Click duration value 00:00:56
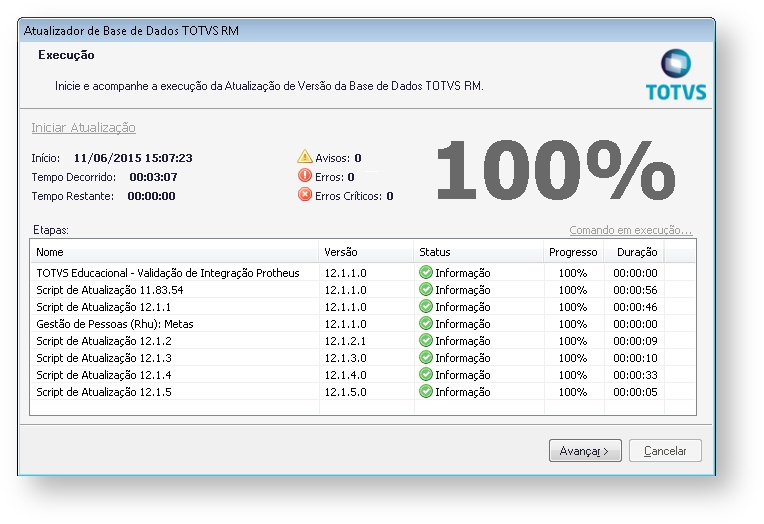This screenshot has width=764, height=524. 635,290
